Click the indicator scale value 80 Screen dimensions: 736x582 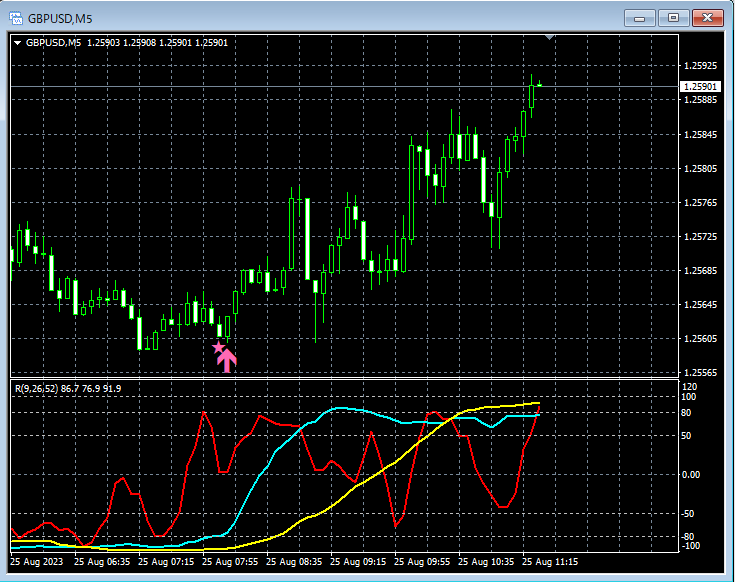click(x=686, y=413)
